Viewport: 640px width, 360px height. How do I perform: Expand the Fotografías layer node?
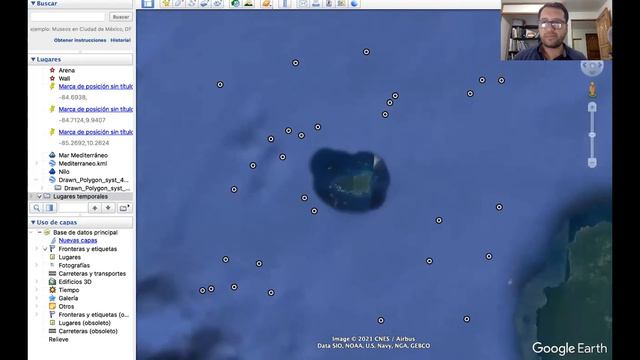click(37, 265)
